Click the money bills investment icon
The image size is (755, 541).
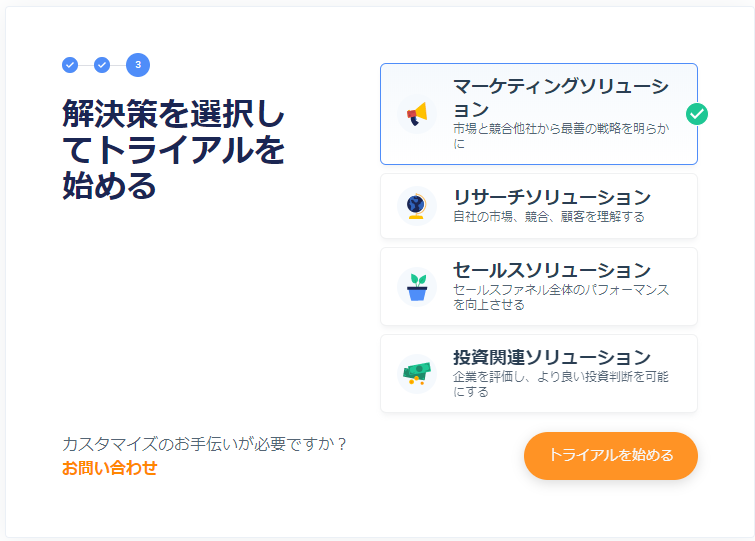[x=416, y=373]
